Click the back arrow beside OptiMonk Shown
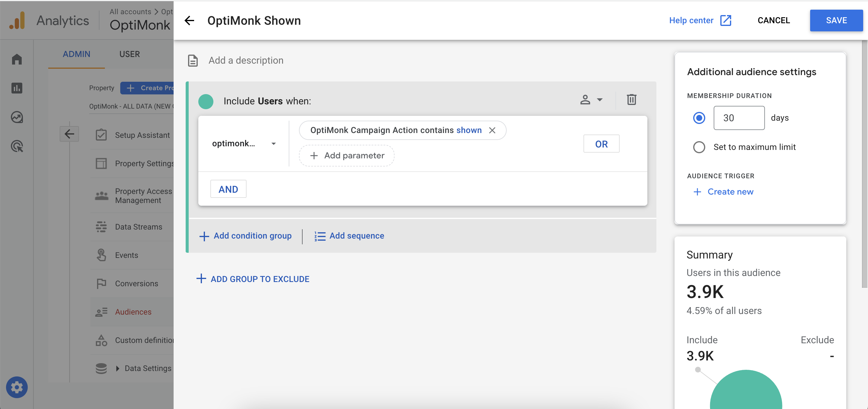 [189, 21]
